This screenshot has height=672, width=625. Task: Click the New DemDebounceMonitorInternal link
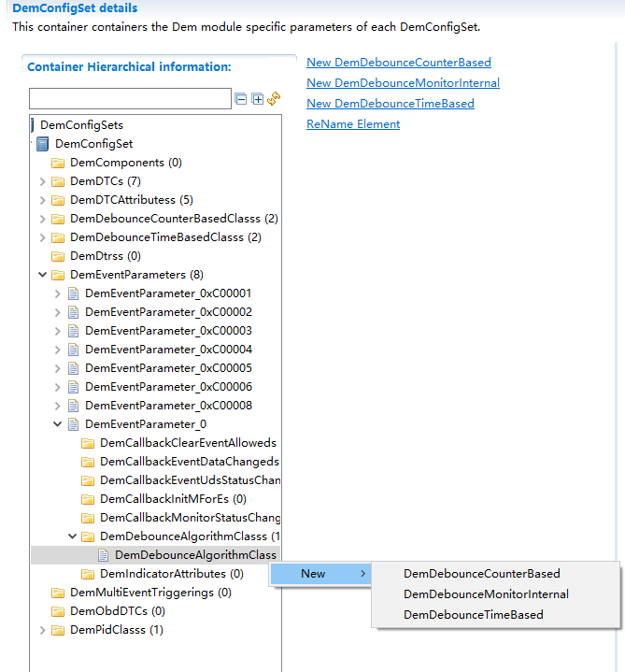pos(403,83)
